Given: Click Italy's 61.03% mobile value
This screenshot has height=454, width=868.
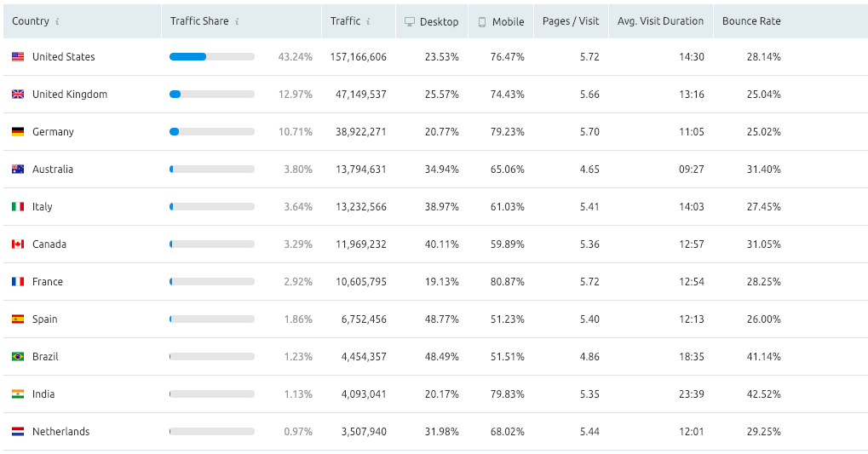Looking at the screenshot, I should pyautogui.click(x=507, y=206).
